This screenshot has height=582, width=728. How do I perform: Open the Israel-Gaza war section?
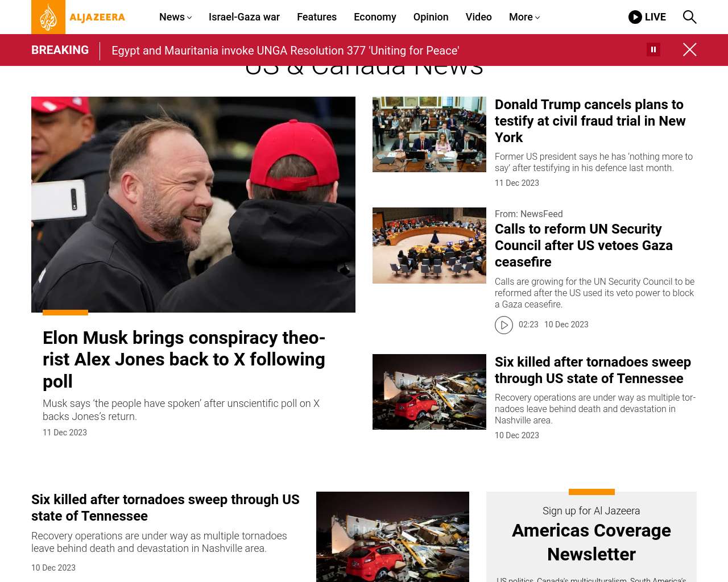tap(244, 17)
